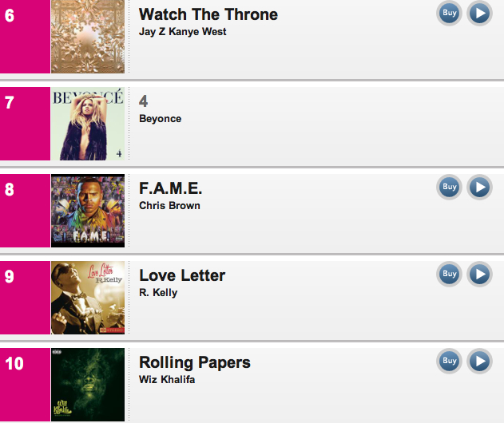504x423 pixels.
Task: Open the Rolling Papers title link
Action: 194,363
